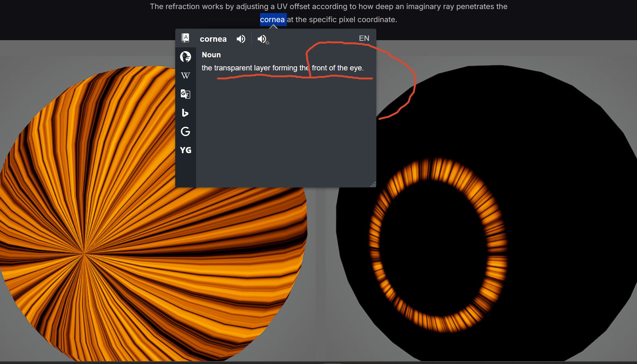Click the highlighted word cornea in the text
The width and height of the screenshot is (637, 364).
tap(273, 20)
